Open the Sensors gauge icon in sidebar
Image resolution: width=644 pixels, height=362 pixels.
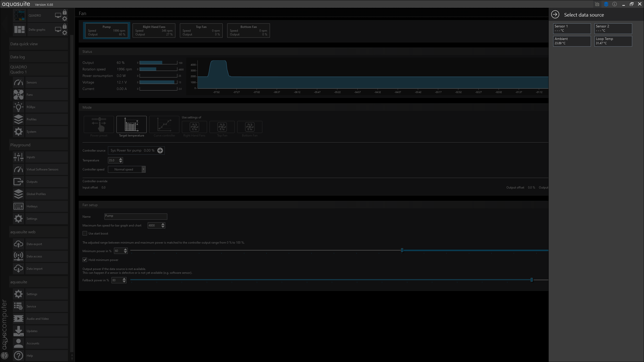tap(18, 82)
